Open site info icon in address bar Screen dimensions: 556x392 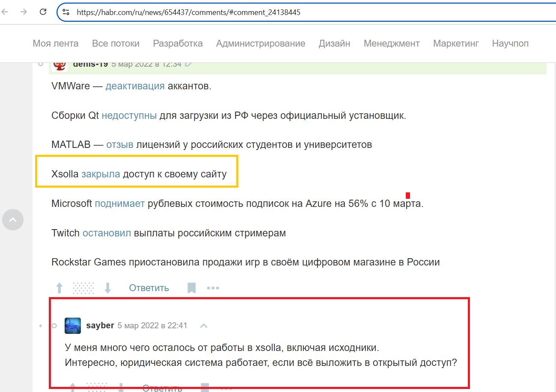pyautogui.click(x=66, y=12)
